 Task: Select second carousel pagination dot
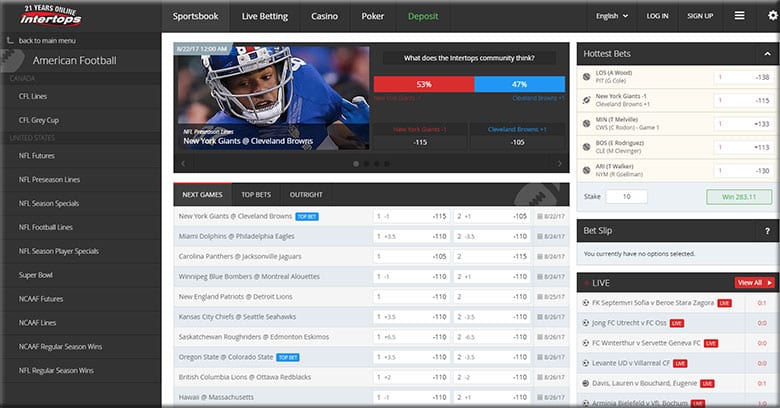[366, 163]
